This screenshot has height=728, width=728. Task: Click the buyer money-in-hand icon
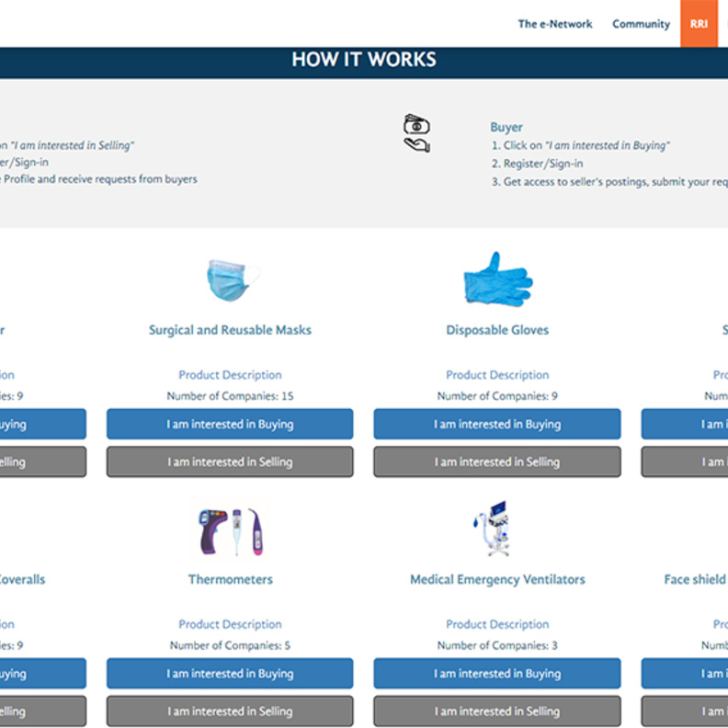point(416,134)
